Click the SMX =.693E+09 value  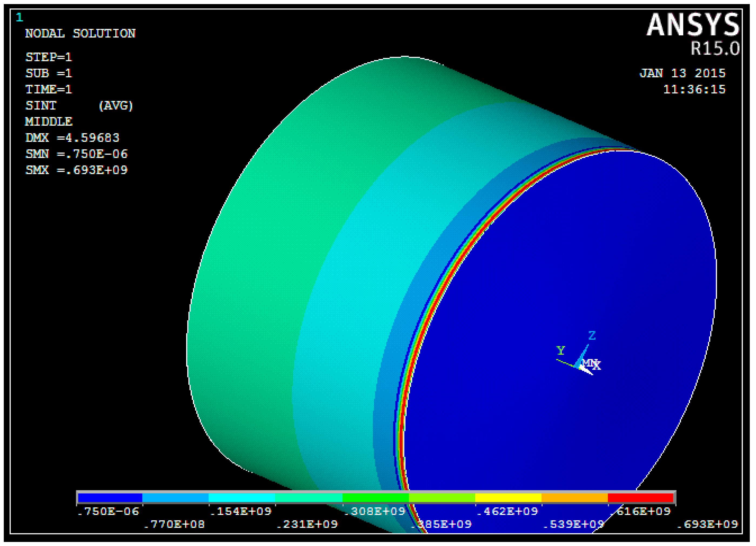pos(76,170)
